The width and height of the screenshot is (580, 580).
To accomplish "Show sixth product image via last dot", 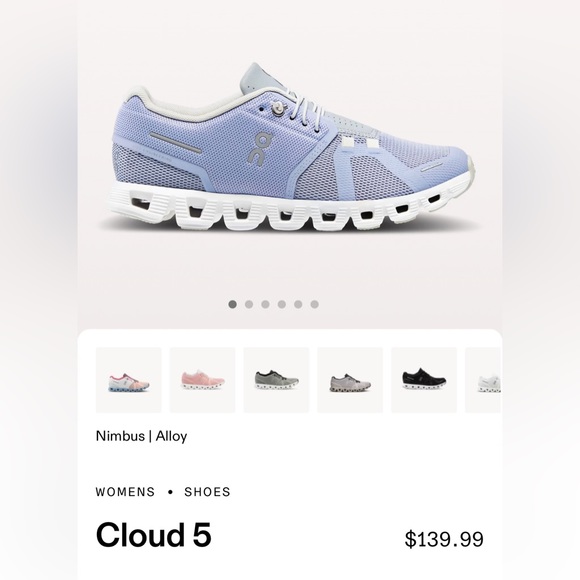I will (314, 304).
